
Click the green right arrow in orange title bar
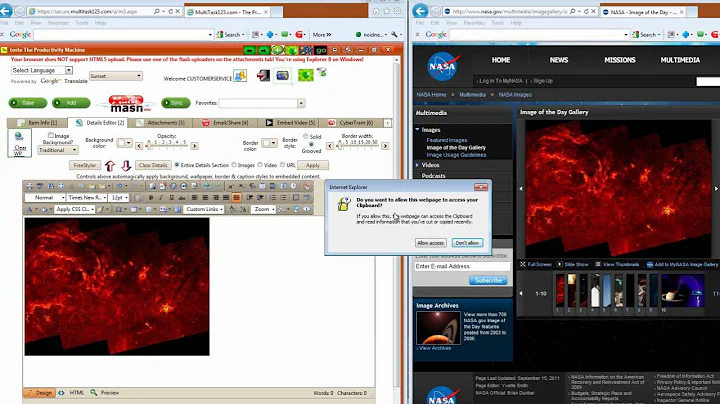point(264,50)
